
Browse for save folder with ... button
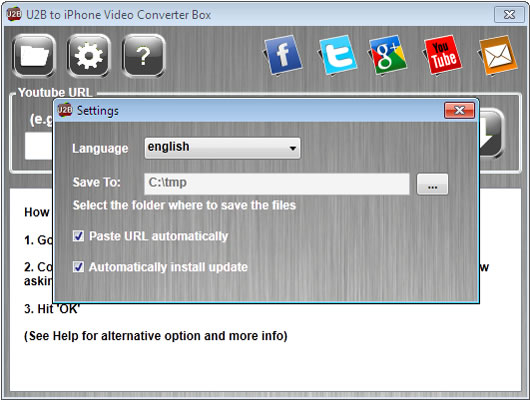pos(432,184)
